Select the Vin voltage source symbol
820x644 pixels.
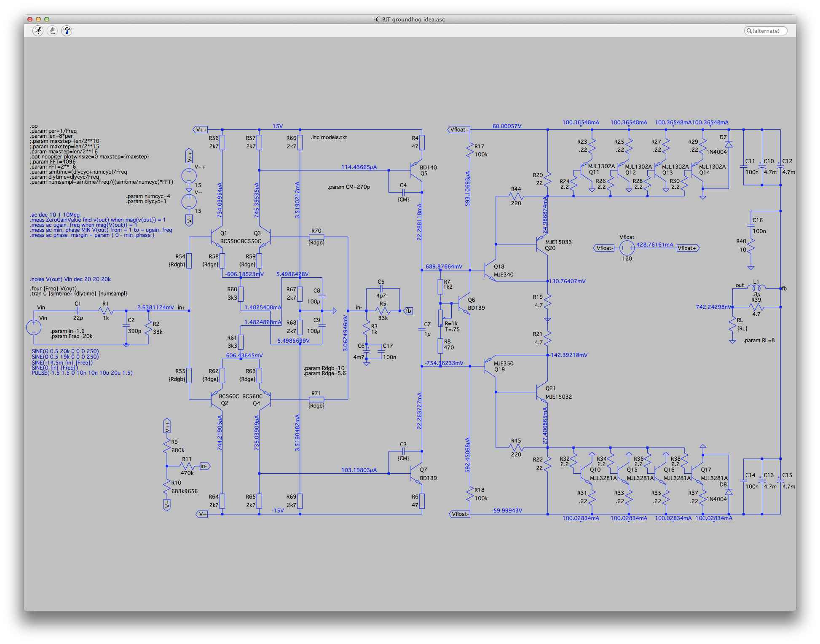(34, 327)
